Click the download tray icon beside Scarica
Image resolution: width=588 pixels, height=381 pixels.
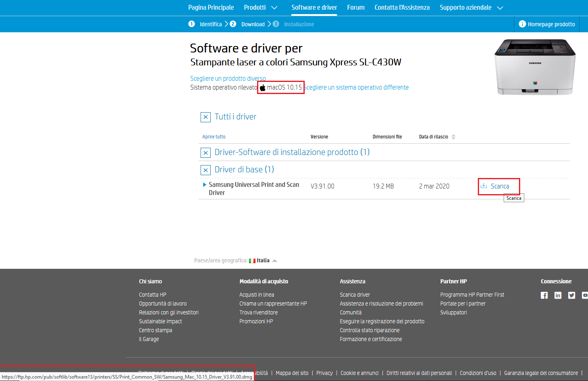[483, 186]
